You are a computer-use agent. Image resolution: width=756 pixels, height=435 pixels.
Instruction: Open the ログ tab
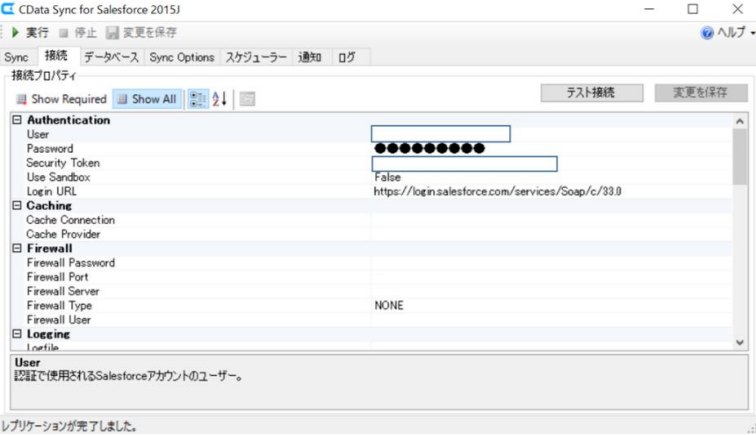click(347, 57)
